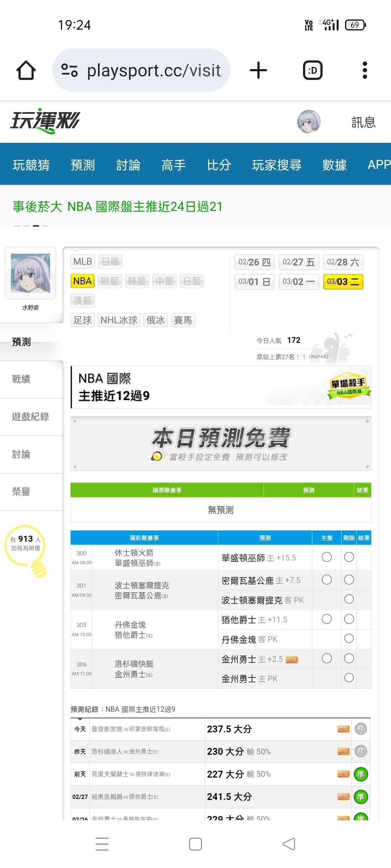
Task: Tap green 準 icon on 241.5 大分 row
Action: (x=361, y=796)
